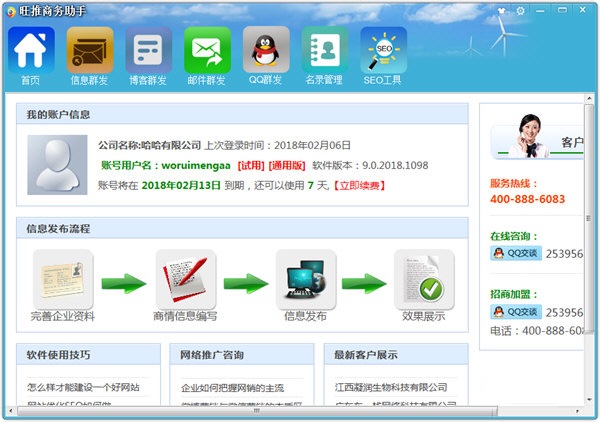Click QQ交谈 button under 在线咨询
Screen dimensions: 600x422
tap(516, 253)
